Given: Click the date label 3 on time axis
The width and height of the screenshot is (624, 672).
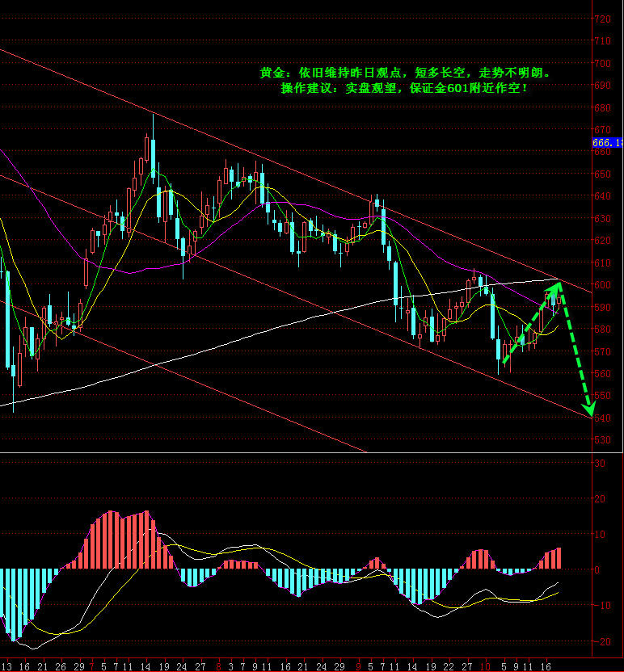Looking at the screenshot, I should point(231,666).
